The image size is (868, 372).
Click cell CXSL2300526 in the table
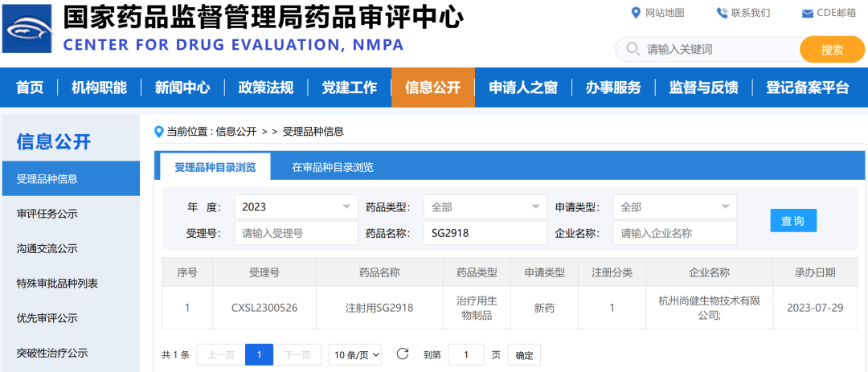[x=264, y=309]
